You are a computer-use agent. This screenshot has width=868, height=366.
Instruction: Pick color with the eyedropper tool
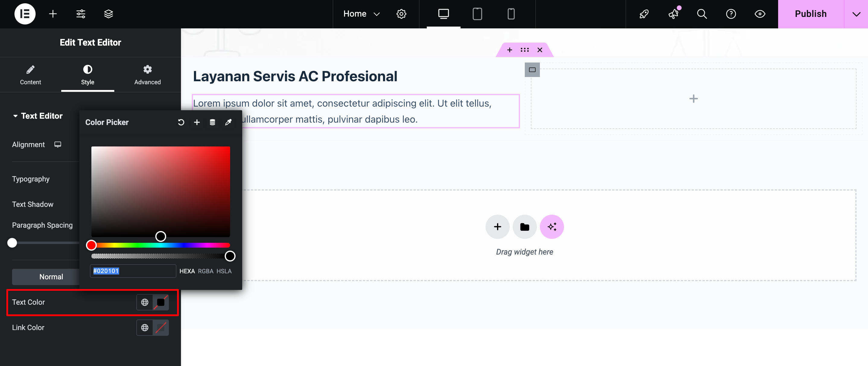click(x=228, y=122)
